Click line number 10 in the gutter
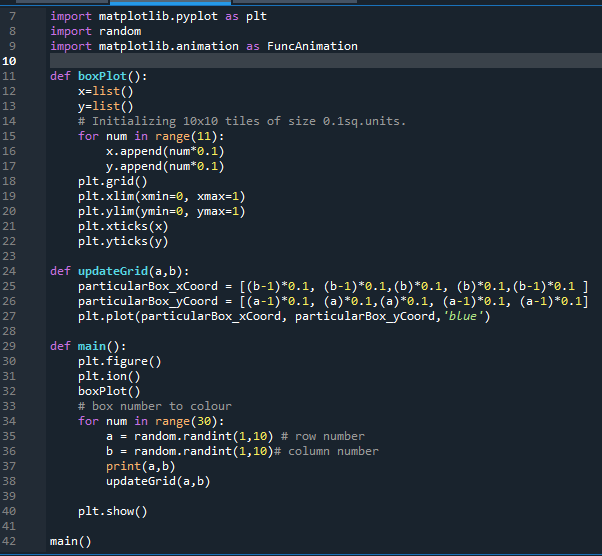This screenshot has width=602, height=556. tap(9, 61)
